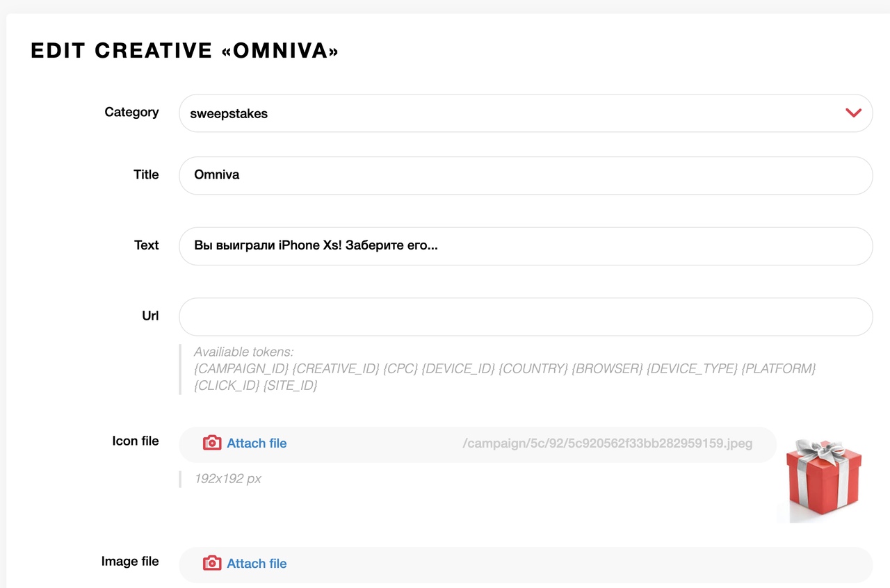890x588 pixels.
Task: Click the Text field with iPhone Xs message
Action: pos(526,246)
